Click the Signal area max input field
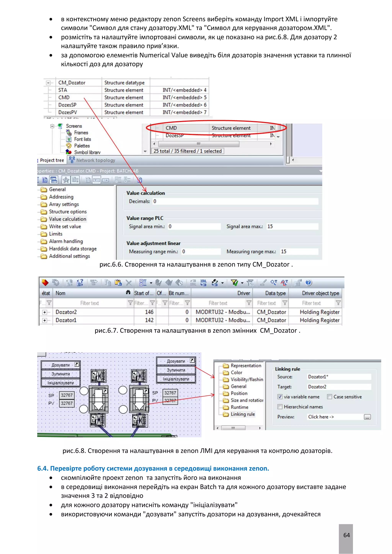Screen dimensions: 392x554 point(292,226)
